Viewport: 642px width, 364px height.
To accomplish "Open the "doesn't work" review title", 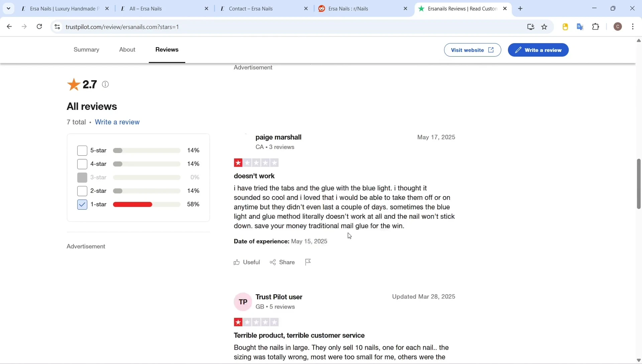I will (254, 176).
